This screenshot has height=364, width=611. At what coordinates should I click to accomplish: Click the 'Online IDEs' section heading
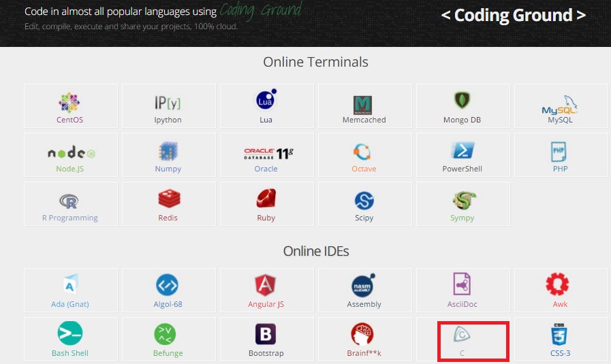point(315,251)
